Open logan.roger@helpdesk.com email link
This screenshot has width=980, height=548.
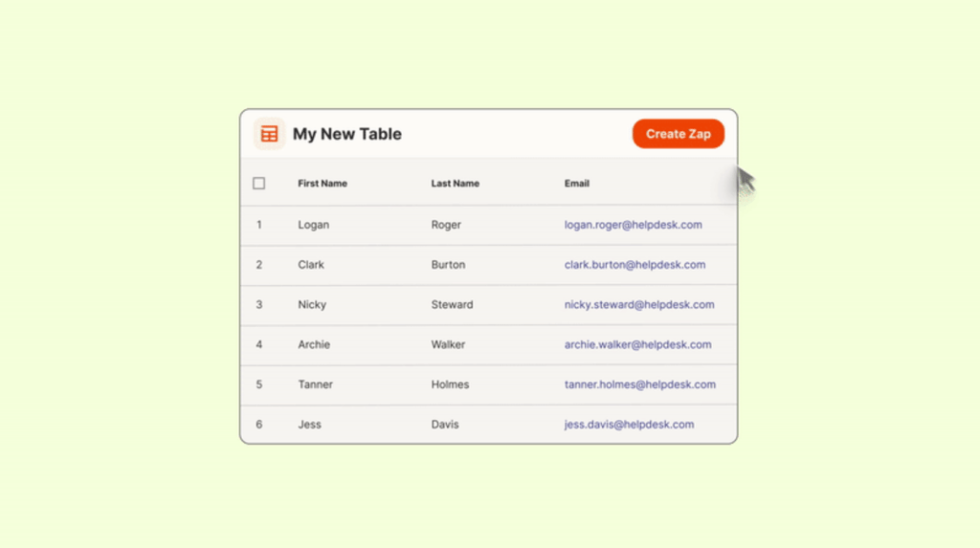pos(633,225)
